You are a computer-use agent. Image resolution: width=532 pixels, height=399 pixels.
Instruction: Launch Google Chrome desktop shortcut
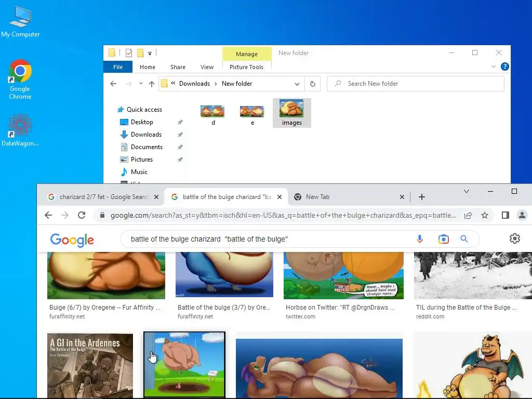coord(20,79)
